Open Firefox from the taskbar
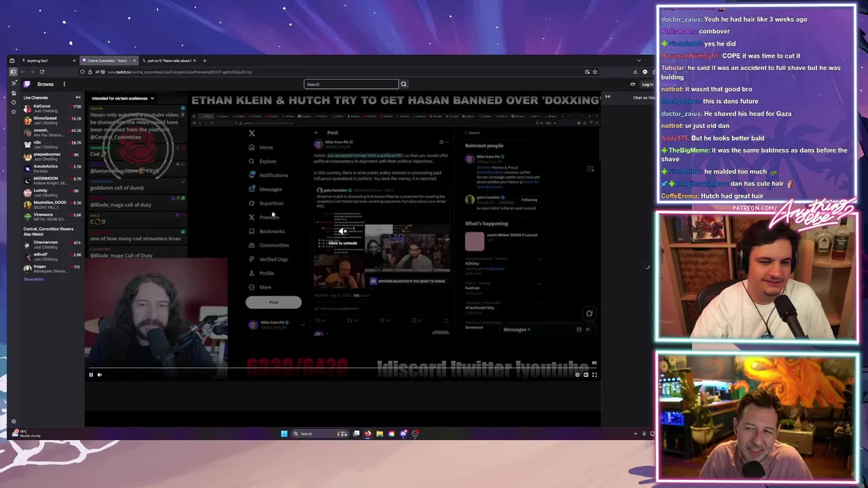The width and height of the screenshot is (868, 488). [x=368, y=434]
